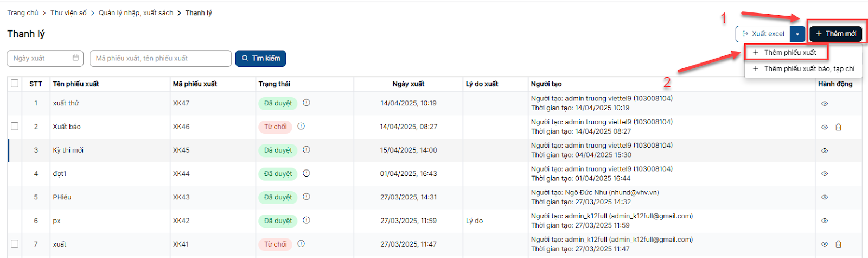
Task: Click the Xuất excel button
Action: coord(763,34)
